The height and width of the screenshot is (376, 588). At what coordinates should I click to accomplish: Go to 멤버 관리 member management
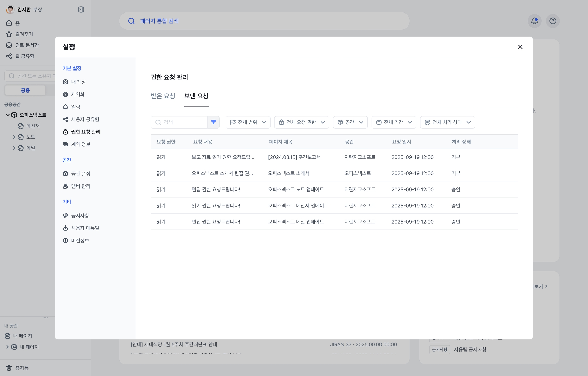81,186
